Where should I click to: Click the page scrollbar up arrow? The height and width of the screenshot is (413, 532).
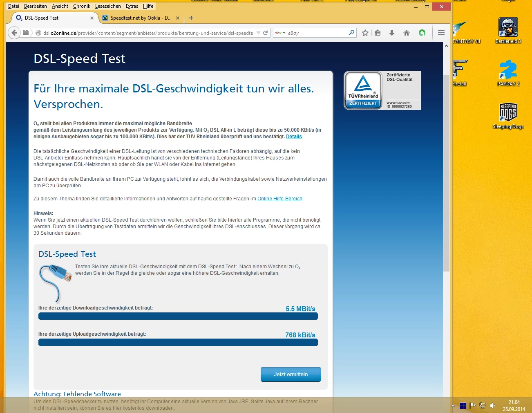pos(446,46)
